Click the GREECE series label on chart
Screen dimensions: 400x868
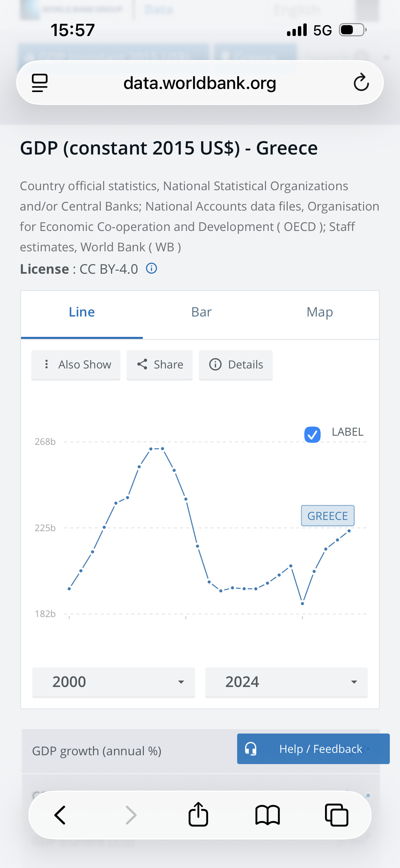click(327, 516)
